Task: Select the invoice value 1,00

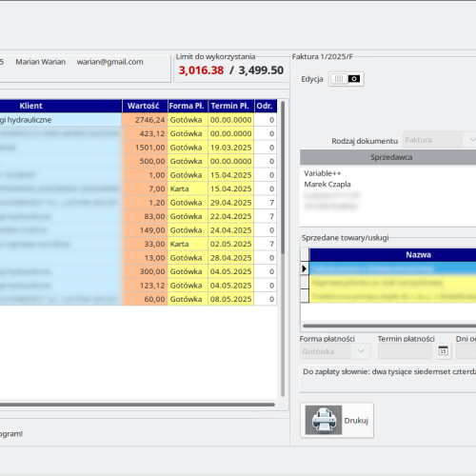Action: coord(145,175)
